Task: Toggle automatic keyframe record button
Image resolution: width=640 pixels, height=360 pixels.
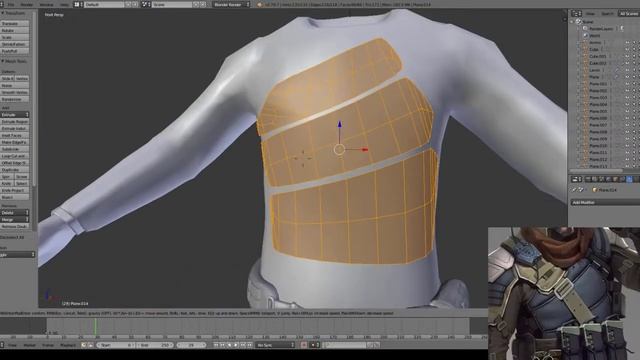Action: (304, 345)
